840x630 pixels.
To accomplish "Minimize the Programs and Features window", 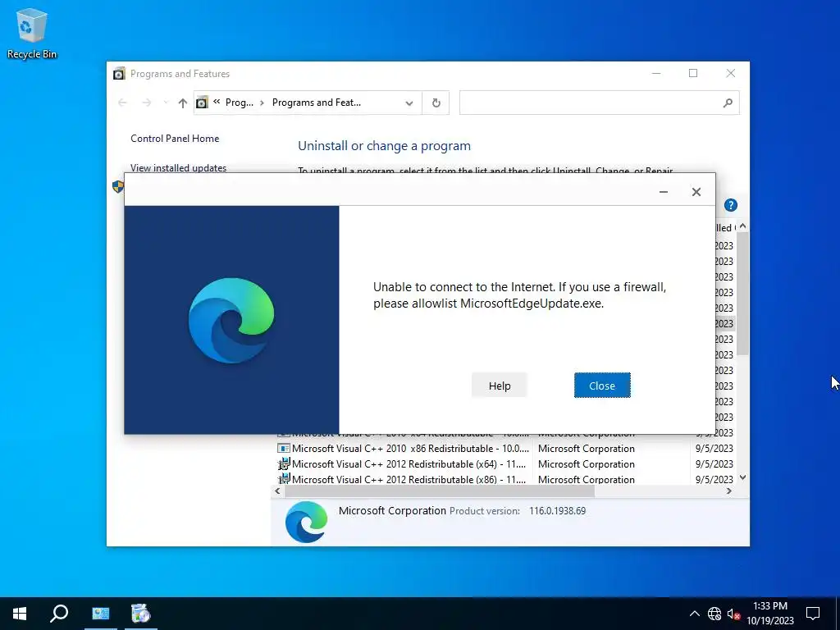I will click(656, 73).
